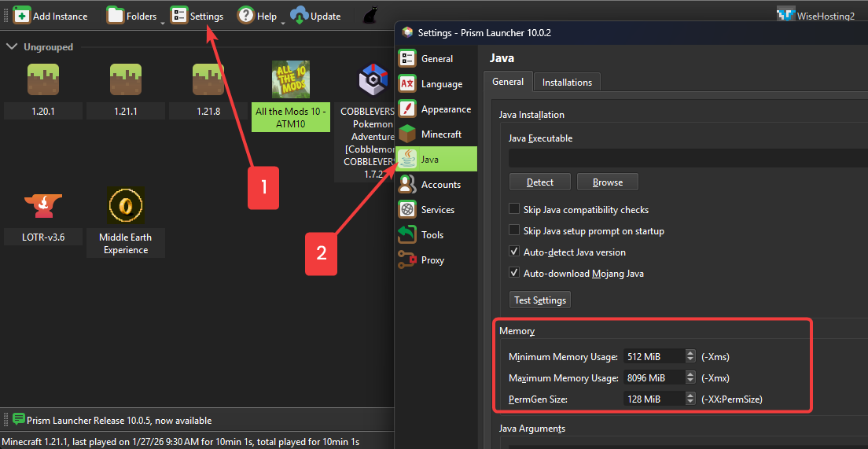Click the Browse button
The width and height of the screenshot is (868, 449).
607,182
